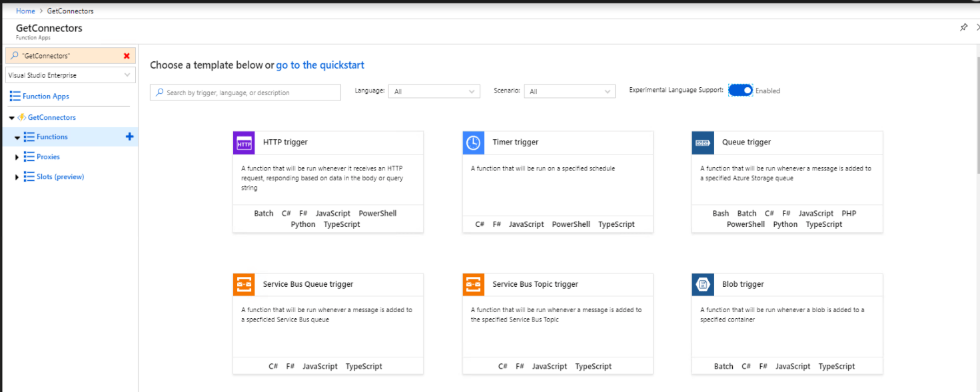Click the Timer trigger description text
Viewport: 980px width, 392px height.
pyautogui.click(x=543, y=168)
